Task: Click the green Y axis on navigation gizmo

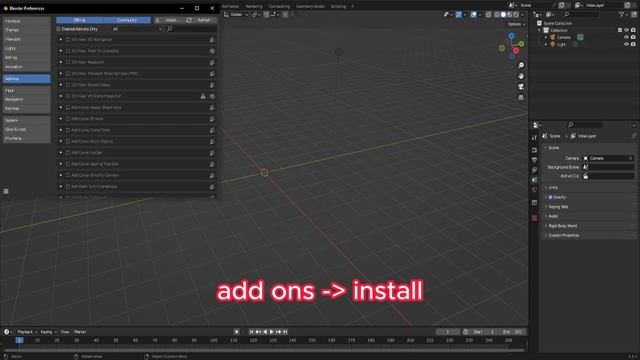Action: (521, 44)
